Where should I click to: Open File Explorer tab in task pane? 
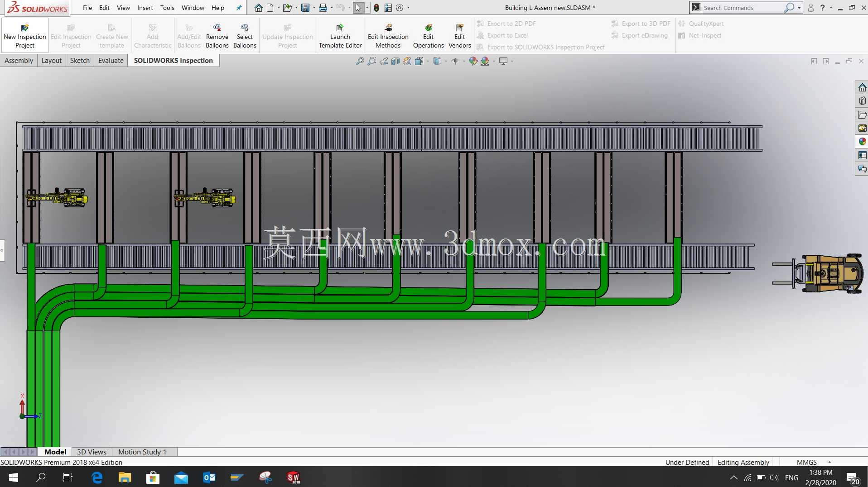click(x=862, y=115)
